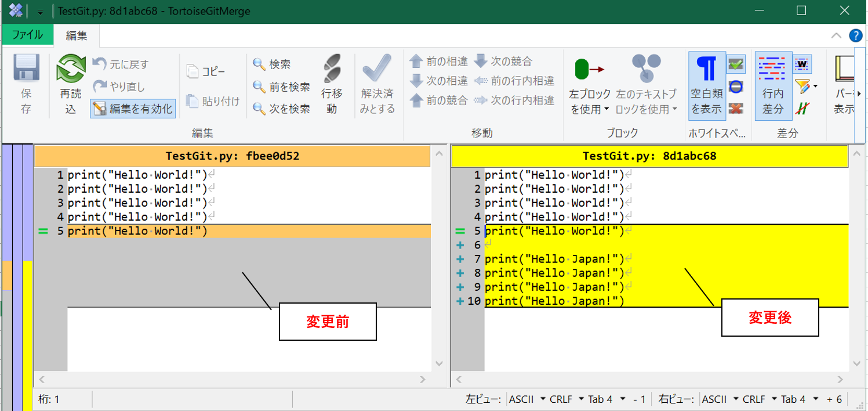Viewport: 868px width, 411px height.
Task: Toggle the ignore comments slash icon
Action: click(x=802, y=108)
